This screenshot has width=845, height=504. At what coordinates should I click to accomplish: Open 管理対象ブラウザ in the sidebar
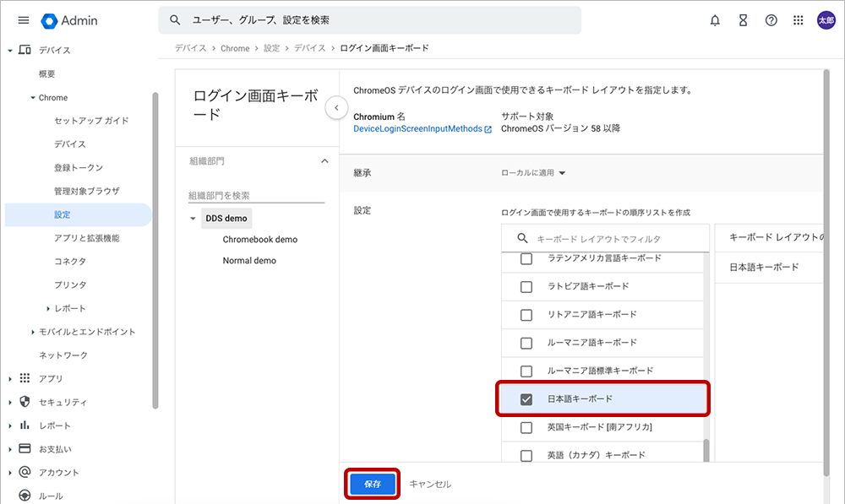point(87,191)
